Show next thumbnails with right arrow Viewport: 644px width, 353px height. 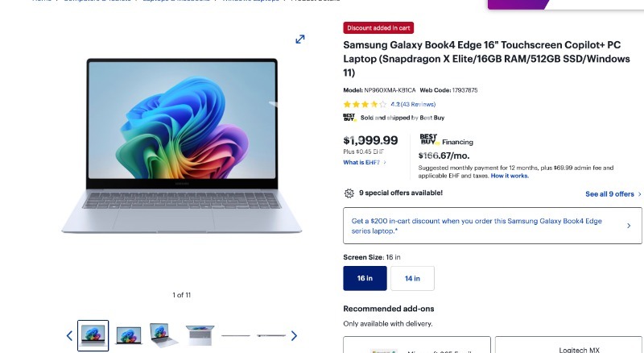pos(294,336)
